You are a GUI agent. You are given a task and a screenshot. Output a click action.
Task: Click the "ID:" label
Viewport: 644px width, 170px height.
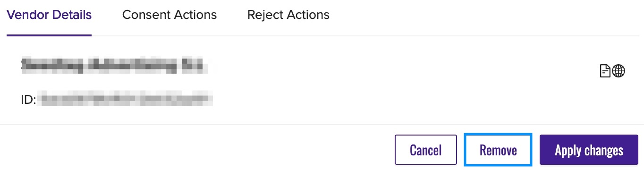tap(29, 100)
